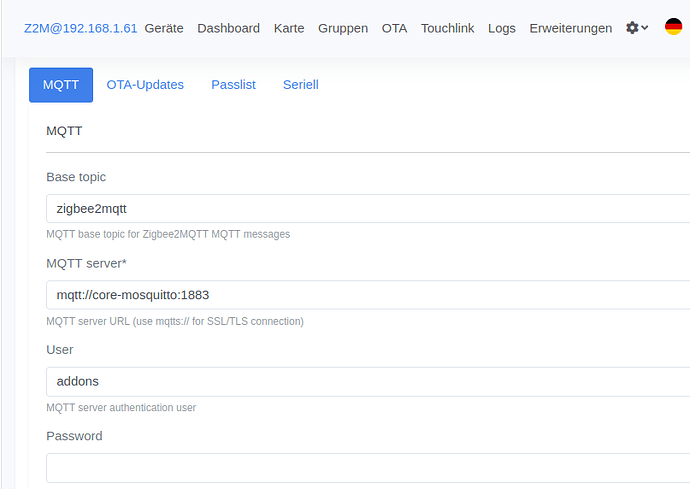Image resolution: width=690 pixels, height=489 pixels.
Task: Switch to the Seriell tab
Action: click(x=301, y=85)
